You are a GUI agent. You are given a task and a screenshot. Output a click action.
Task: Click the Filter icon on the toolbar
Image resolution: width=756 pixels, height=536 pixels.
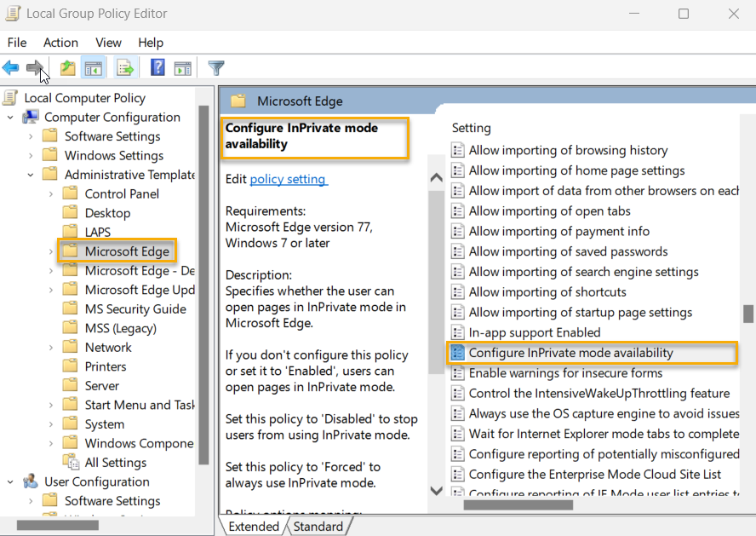pos(215,67)
